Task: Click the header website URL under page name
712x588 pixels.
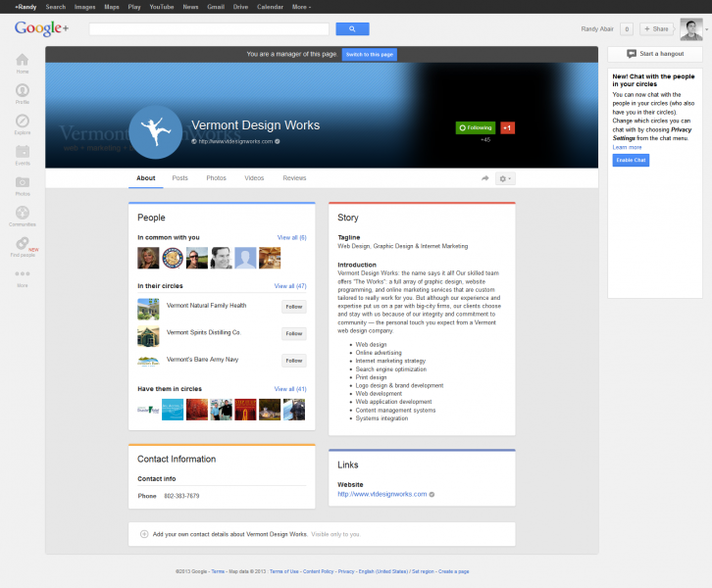Action: [235, 141]
